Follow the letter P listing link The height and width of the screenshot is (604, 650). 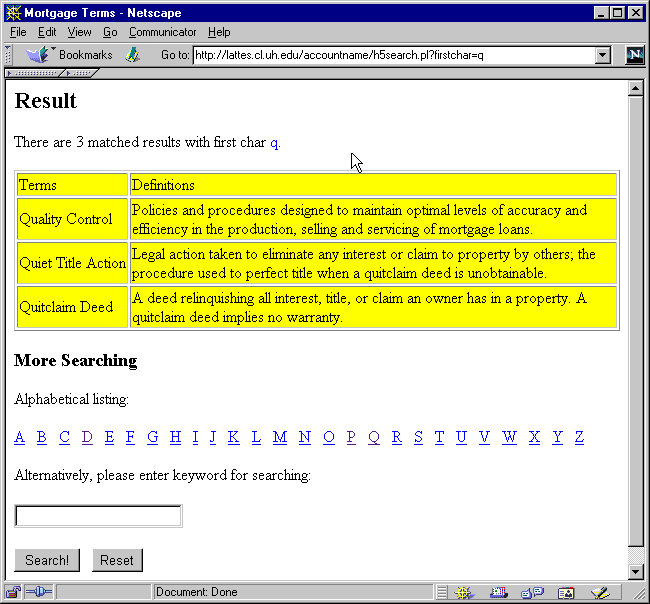pyautogui.click(x=351, y=437)
